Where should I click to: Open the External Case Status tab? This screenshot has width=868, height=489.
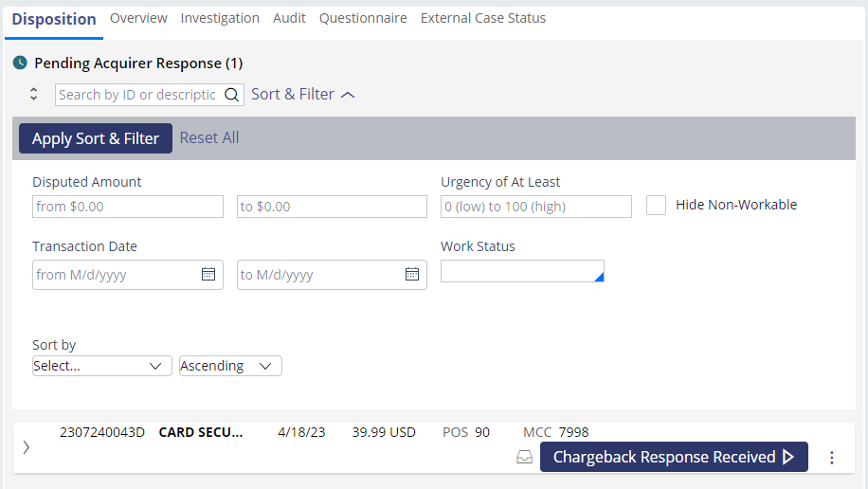pos(482,18)
